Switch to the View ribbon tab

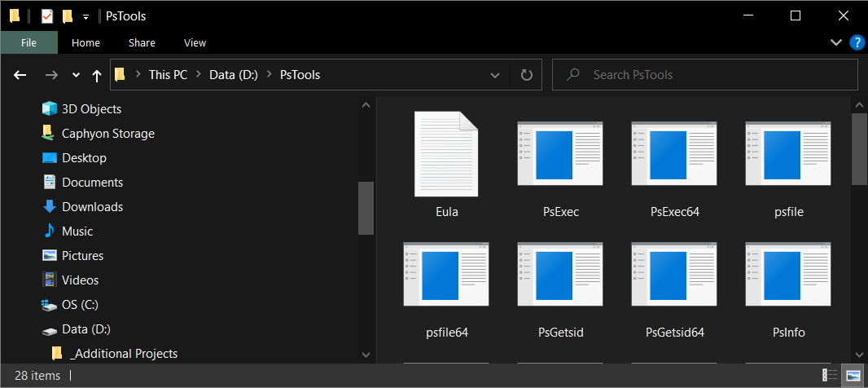[195, 42]
